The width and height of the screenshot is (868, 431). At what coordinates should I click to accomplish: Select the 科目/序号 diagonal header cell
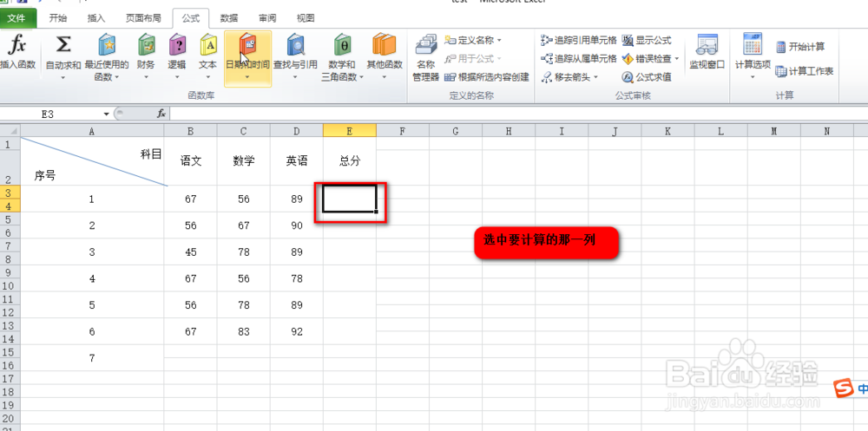[x=92, y=161]
